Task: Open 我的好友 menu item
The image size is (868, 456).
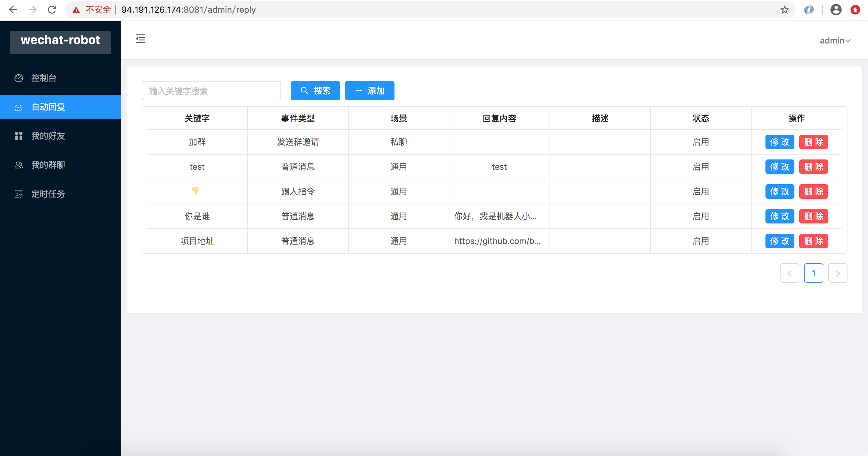Action: (48, 136)
